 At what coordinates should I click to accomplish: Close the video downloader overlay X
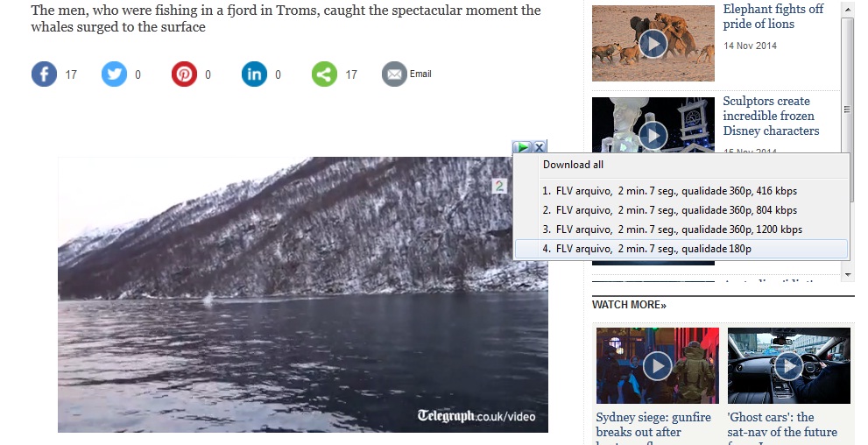click(x=540, y=147)
